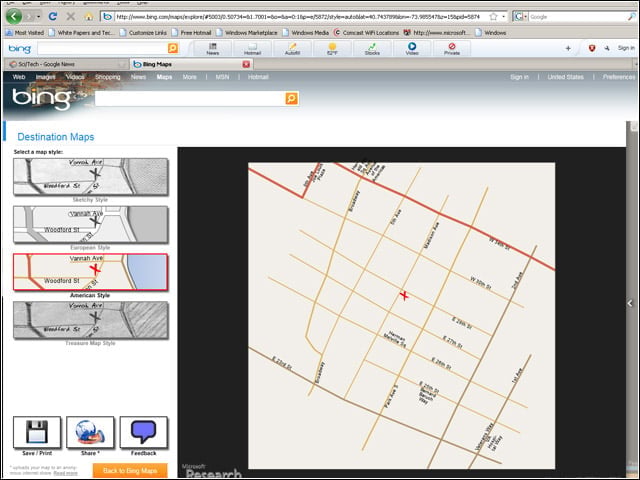Click the Preferences link

pyautogui.click(x=619, y=77)
